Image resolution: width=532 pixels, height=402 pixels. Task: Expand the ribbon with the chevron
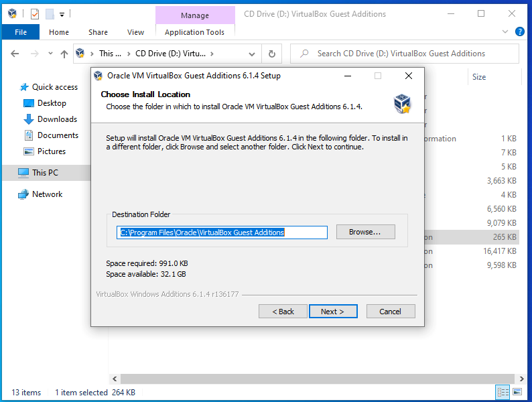click(x=505, y=31)
